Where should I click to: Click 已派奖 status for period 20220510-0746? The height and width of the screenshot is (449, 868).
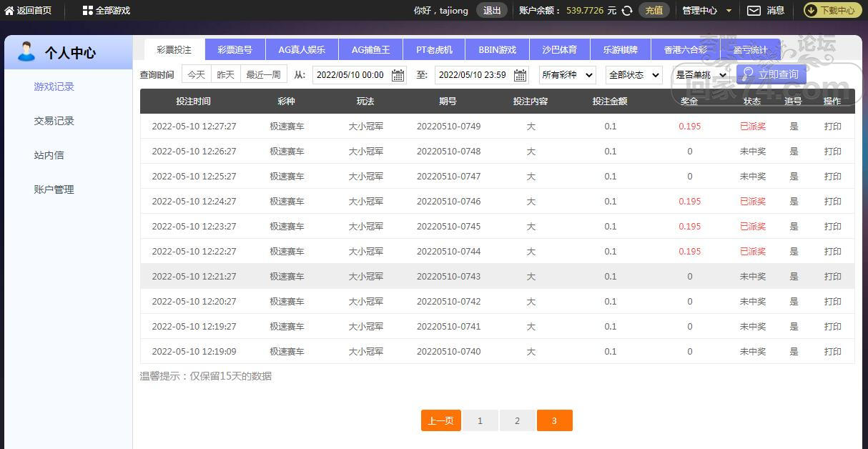[753, 202]
